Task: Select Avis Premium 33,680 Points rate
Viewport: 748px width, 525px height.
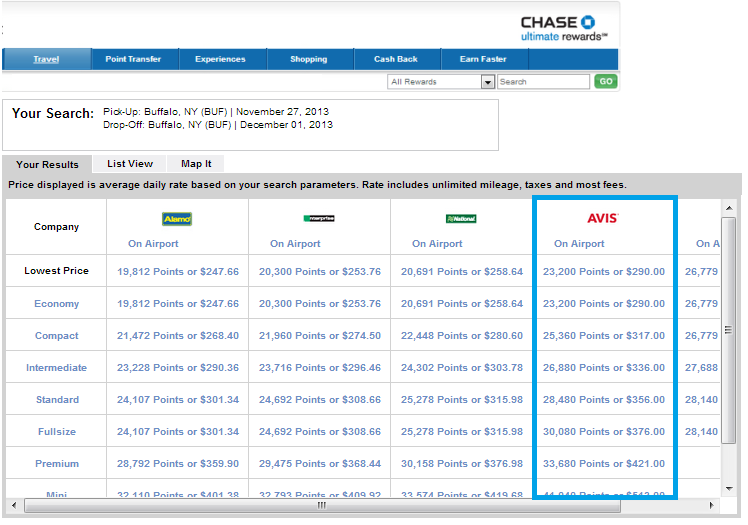Action: pyautogui.click(x=603, y=463)
